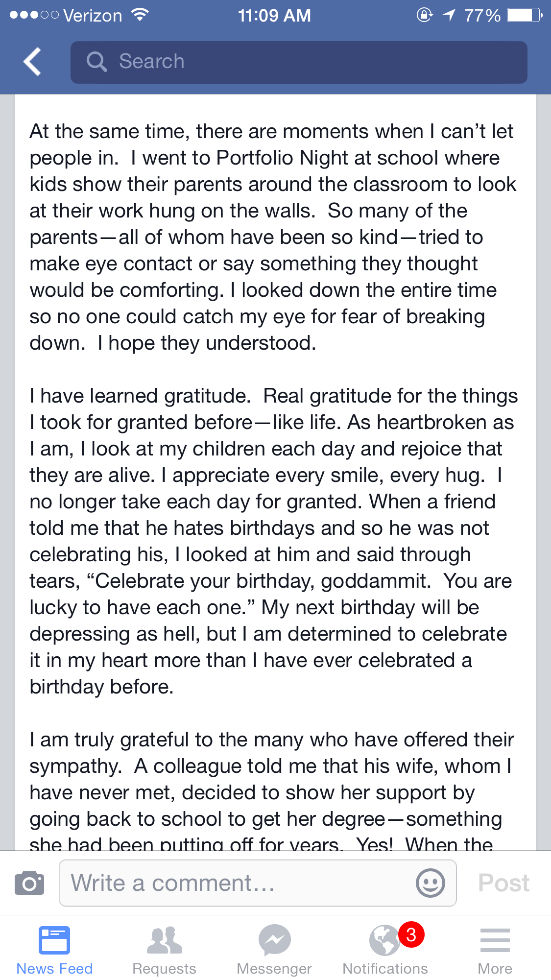Tap the 11:09 AM status bar clock
The image size is (551, 980).
(x=274, y=16)
